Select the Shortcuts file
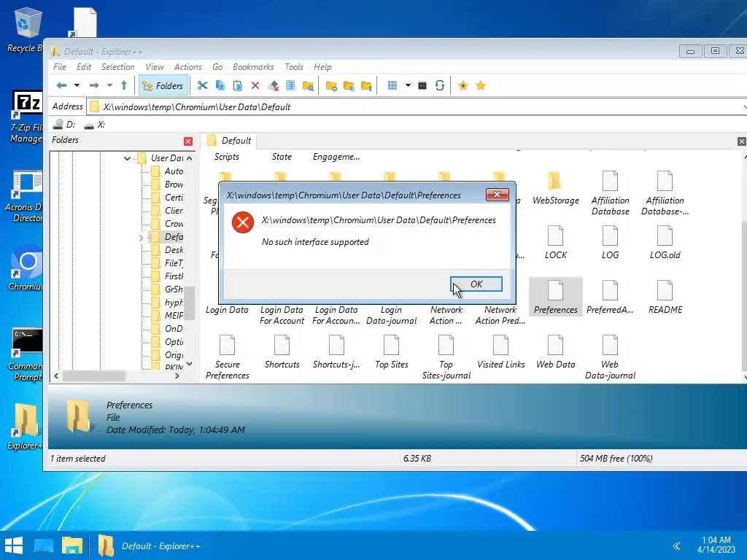The height and width of the screenshot is (560, 747). 282,352
